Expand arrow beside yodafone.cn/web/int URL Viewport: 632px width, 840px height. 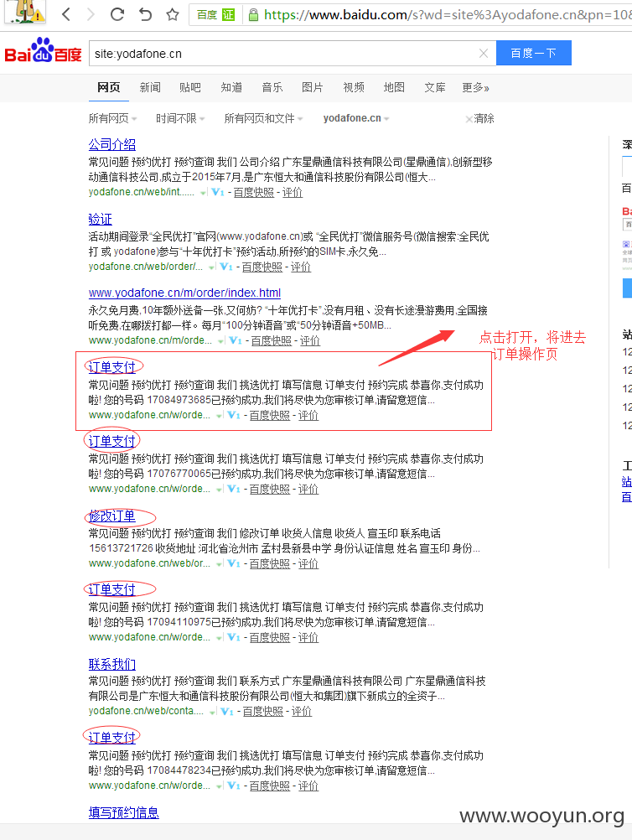203,193
